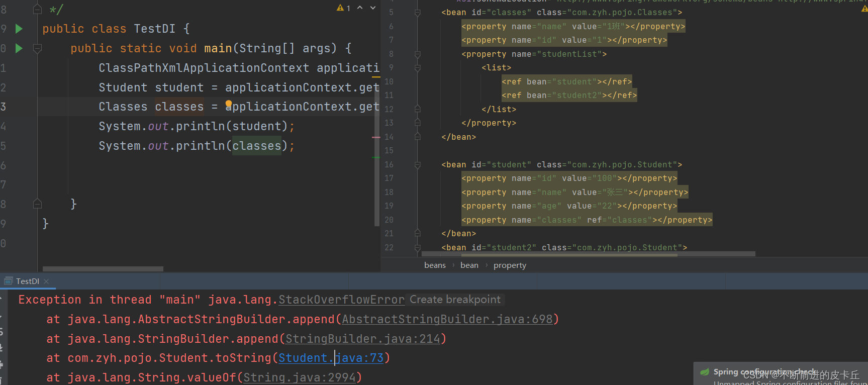Click the yellow warning stripe mark in Java editor
Image resolution: width=868 pixels, height=385 pixels.
(376, 77)
